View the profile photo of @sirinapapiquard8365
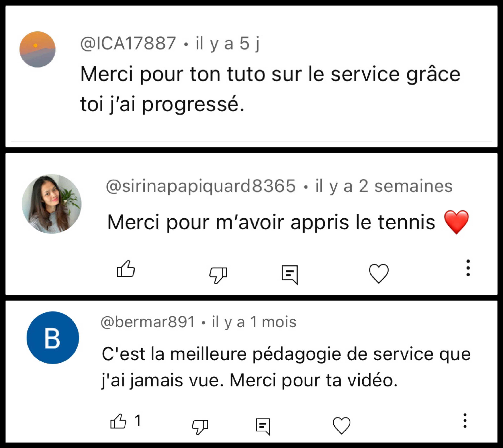Viewport: 503px width, 448px height. (x=52, y=204)
